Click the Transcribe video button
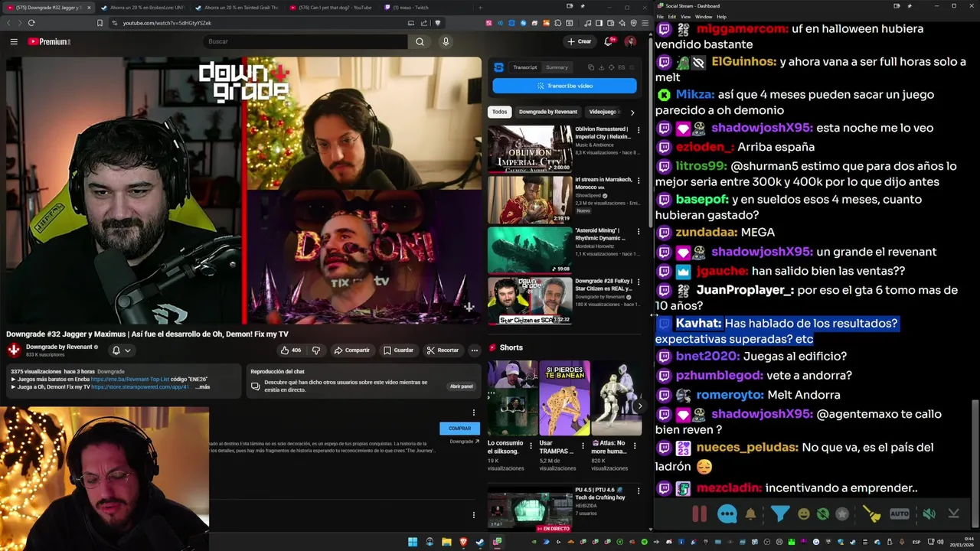Viewport: 980px width, 551px height. point(564,86)
